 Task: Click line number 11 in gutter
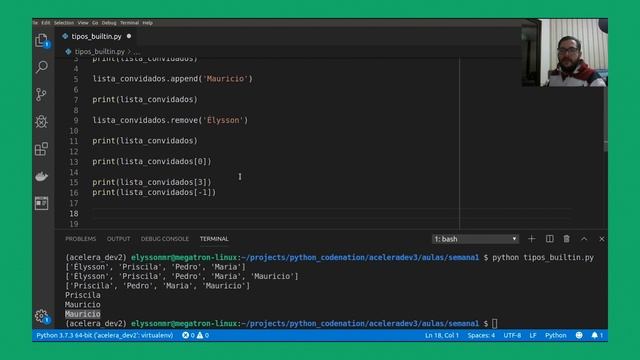click(x=73, y=141)
